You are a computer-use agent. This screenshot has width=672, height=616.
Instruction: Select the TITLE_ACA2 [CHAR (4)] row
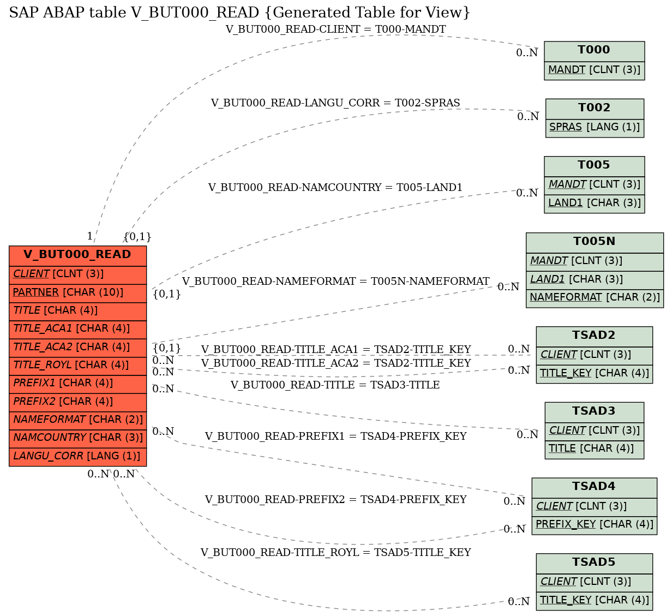pyautogui.click(x=77, y=348)
